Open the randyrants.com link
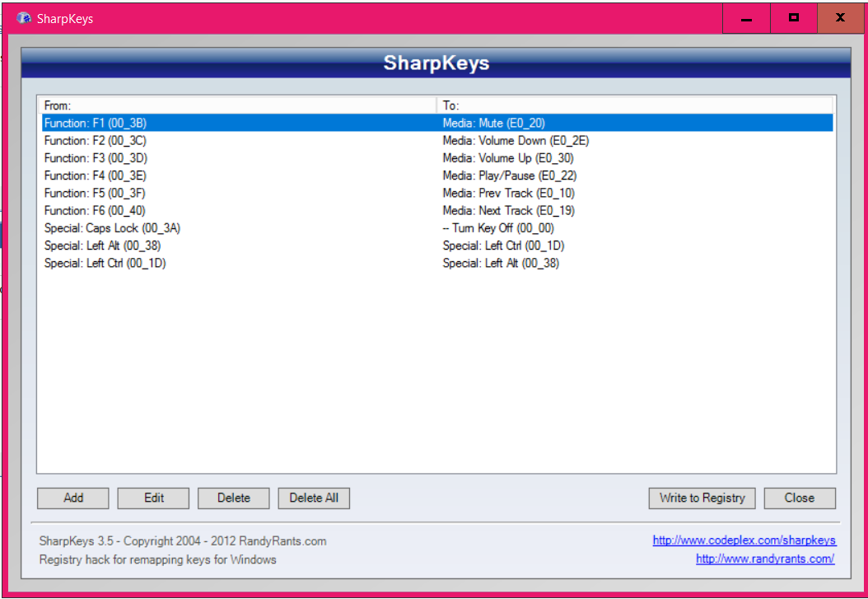This screenshot has height=599, width=868. click(765, 559)
